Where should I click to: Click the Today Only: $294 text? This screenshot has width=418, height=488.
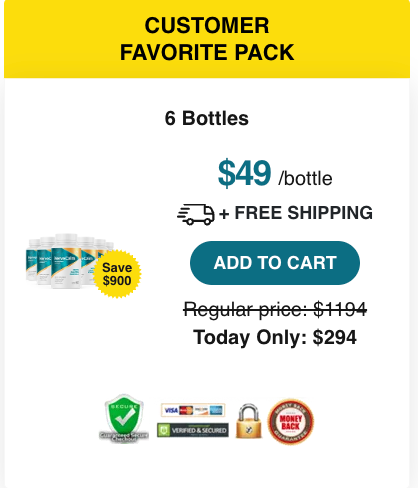coord(275,337)
